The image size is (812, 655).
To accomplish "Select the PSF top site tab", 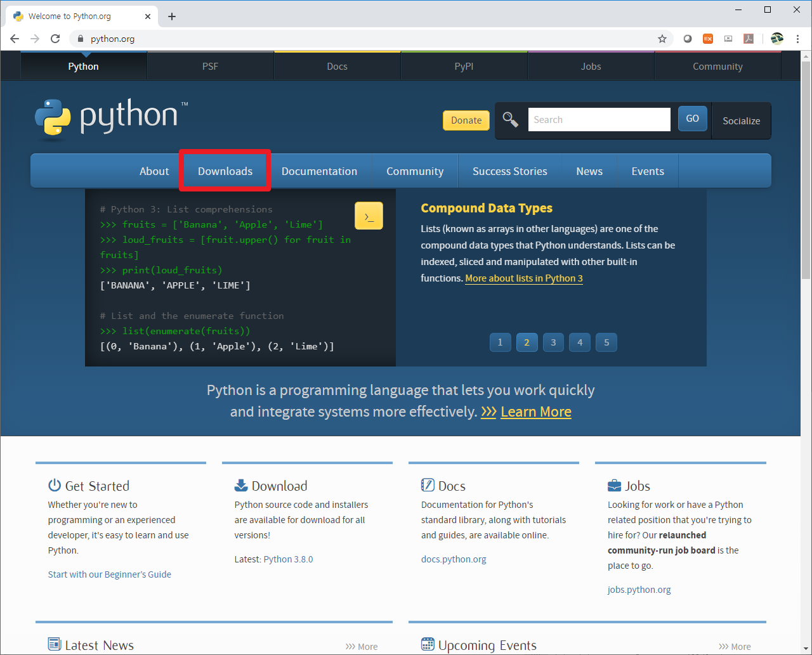I will pyautogui.click(x=211, y=66).
